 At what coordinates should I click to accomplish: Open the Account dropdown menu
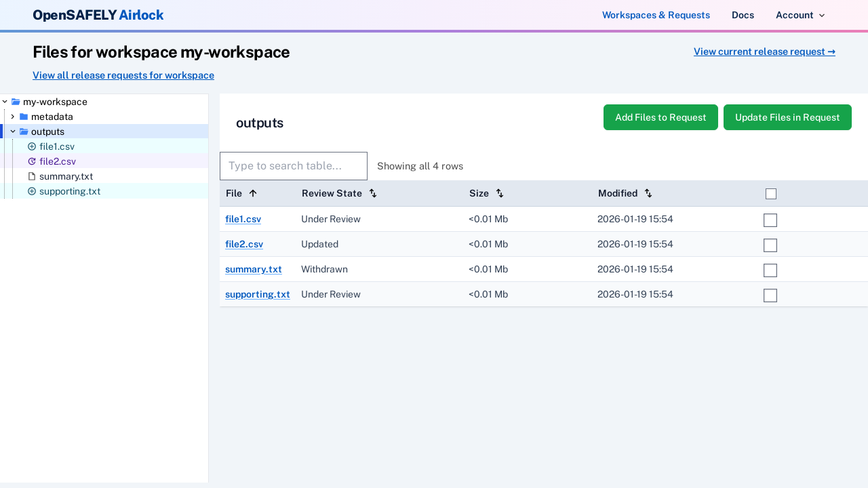point(800,15)
